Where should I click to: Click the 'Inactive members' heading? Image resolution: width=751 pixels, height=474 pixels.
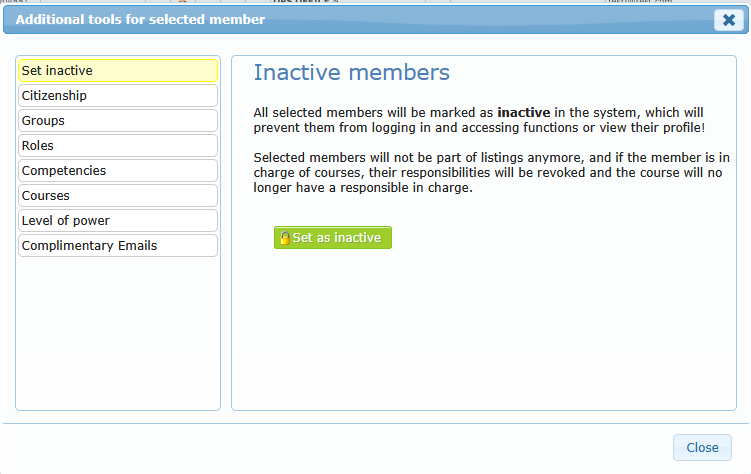tap(351, 73)
